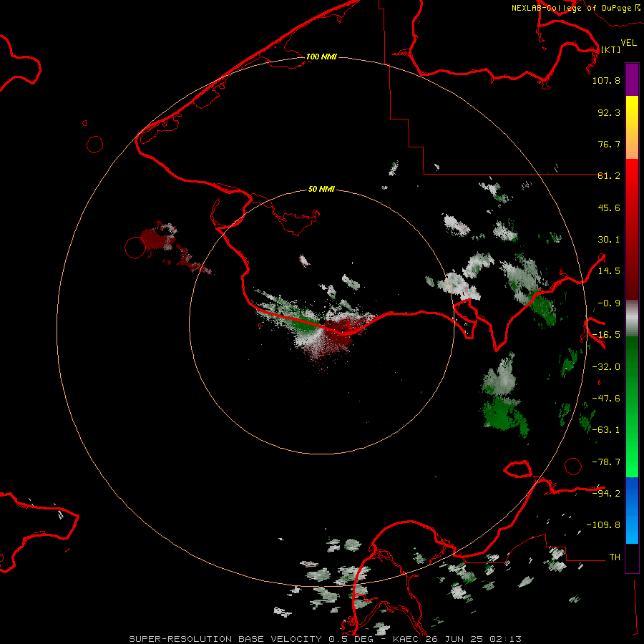
Task: Click the 45.6 velocity scale value
Action: (x=609, y=208)
